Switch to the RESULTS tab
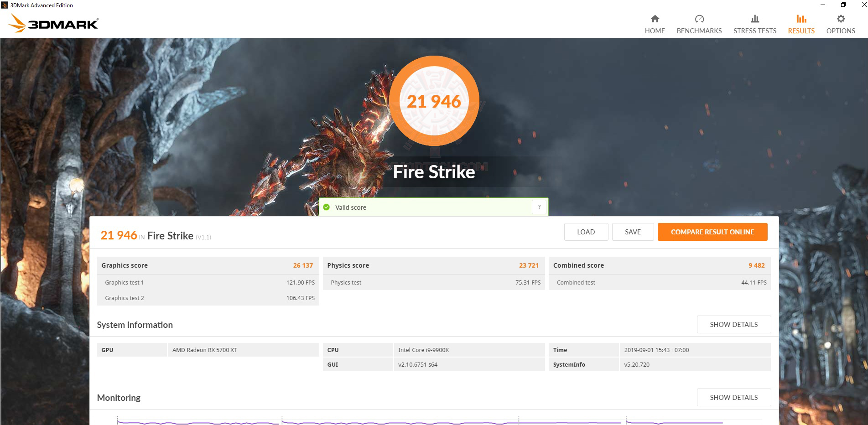This screenshot has height=425, width=868. click(800, 25)
